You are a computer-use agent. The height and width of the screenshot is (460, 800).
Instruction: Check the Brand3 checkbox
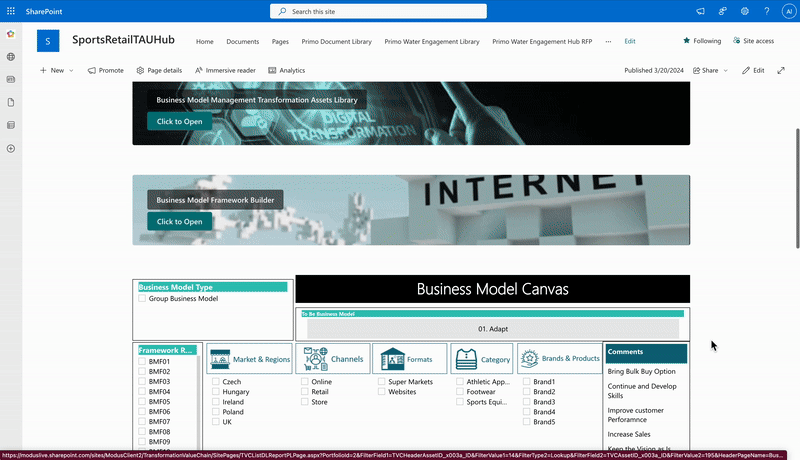[x=527, y=402]
